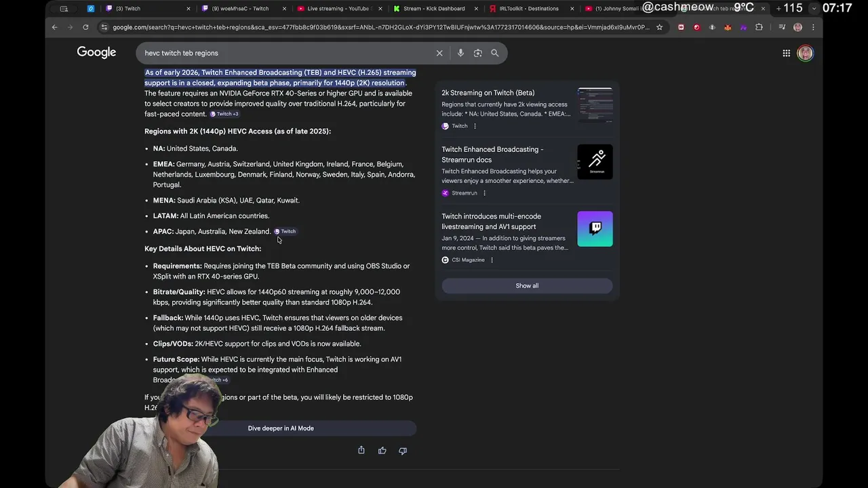Open the 2k Streaming screenshot thumbnail
Image resolution: width=868 pixels, height=488 pixels.
point(595,106)
